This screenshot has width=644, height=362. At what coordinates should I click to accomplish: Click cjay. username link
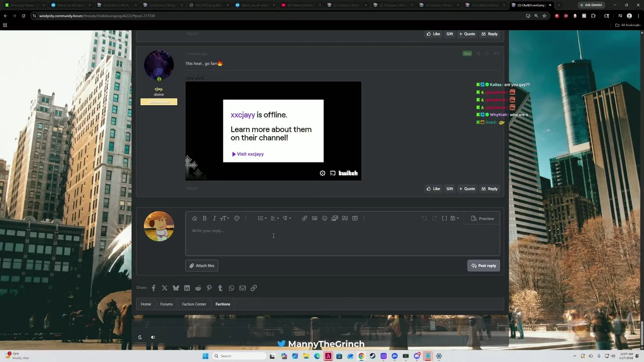[159, 89]
